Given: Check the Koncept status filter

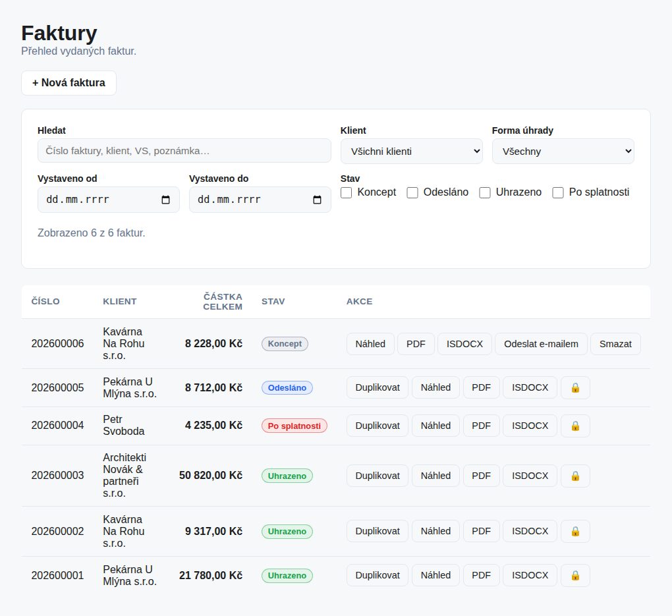Looking at the screenshot, I should 347,192.
